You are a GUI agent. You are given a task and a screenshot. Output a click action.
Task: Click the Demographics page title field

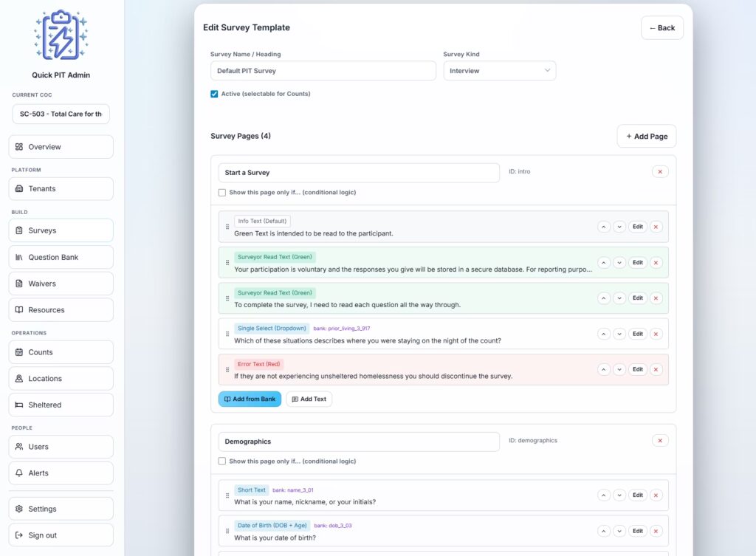pyautogui.click(x=359, y=442)
